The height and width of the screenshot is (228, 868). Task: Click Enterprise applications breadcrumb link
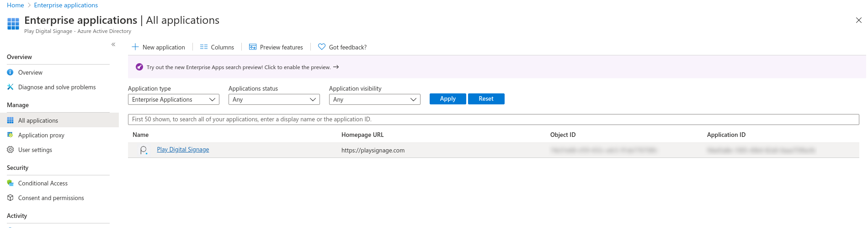[x=66, y=5]
